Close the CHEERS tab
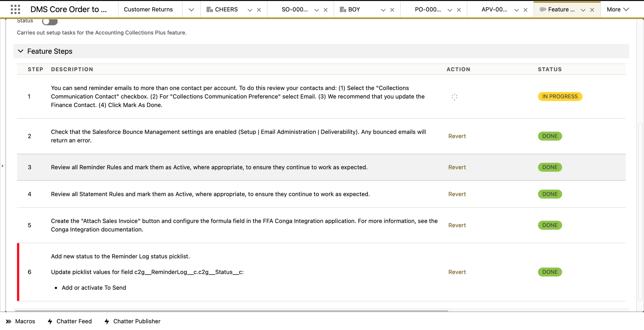 (x=259, y=10)
